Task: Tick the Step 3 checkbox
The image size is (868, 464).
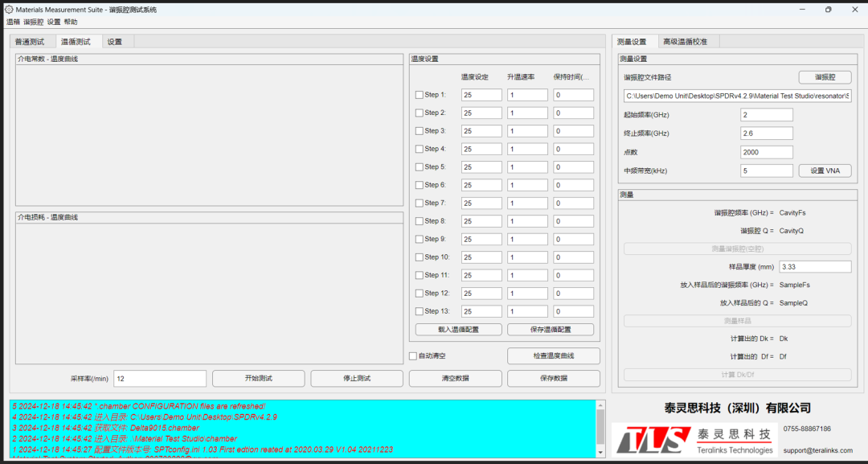Action: point(419,130)
